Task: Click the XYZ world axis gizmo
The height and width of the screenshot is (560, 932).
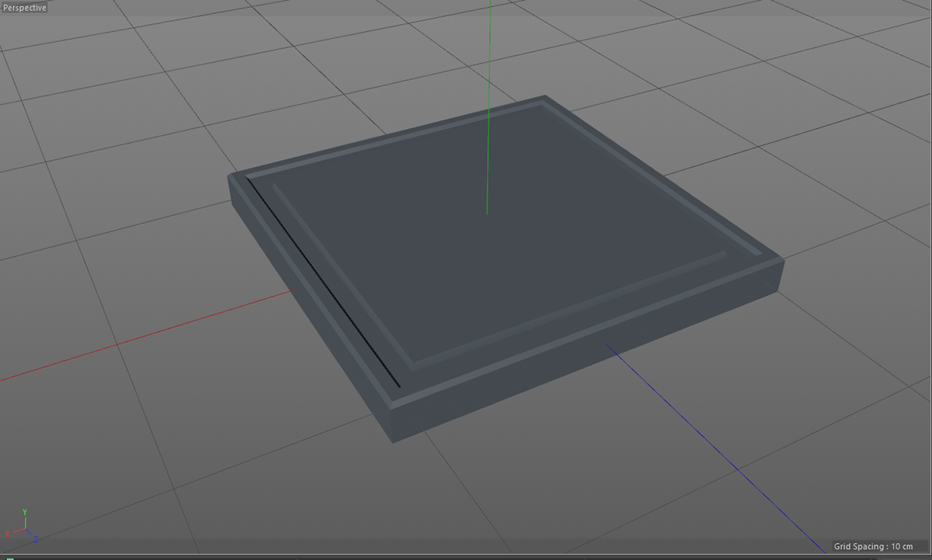Action: pyautogui.click(x=23, y=526)
